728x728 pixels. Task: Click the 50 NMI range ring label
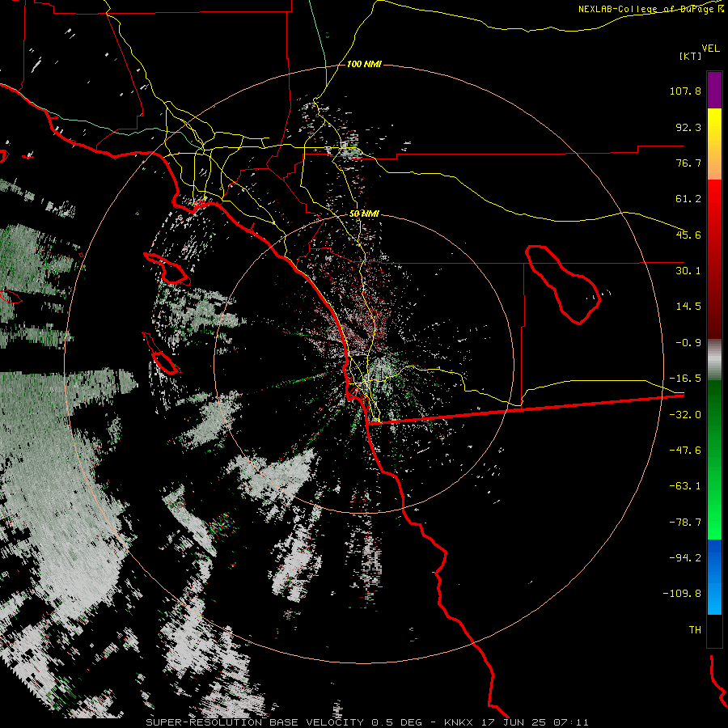click(364, 214)
